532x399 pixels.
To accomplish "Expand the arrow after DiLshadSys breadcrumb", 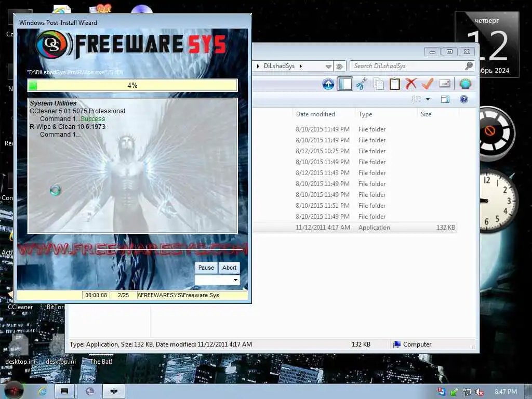I will pyautogui.click(x=301, y=66).
